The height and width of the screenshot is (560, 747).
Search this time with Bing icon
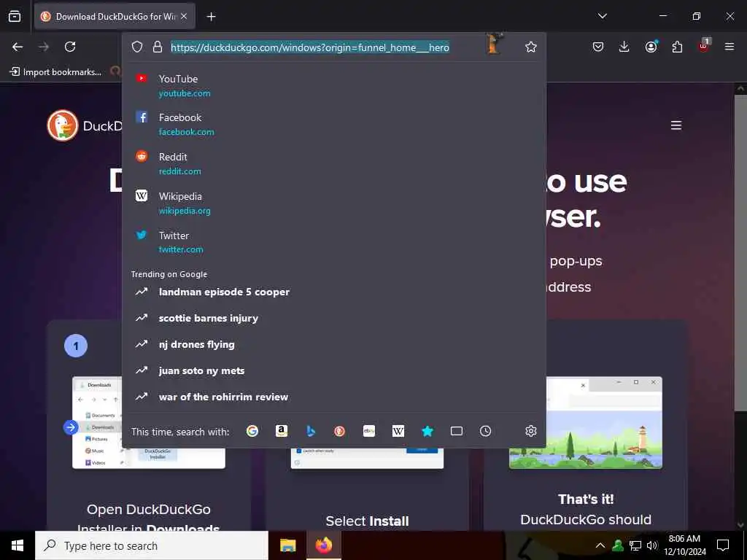pyautogui.click(x=311, y=431)
